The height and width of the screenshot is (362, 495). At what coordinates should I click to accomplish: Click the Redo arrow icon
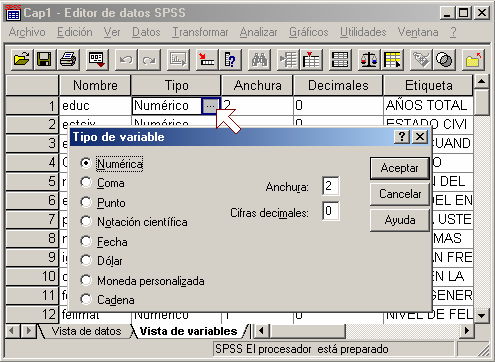149,60
